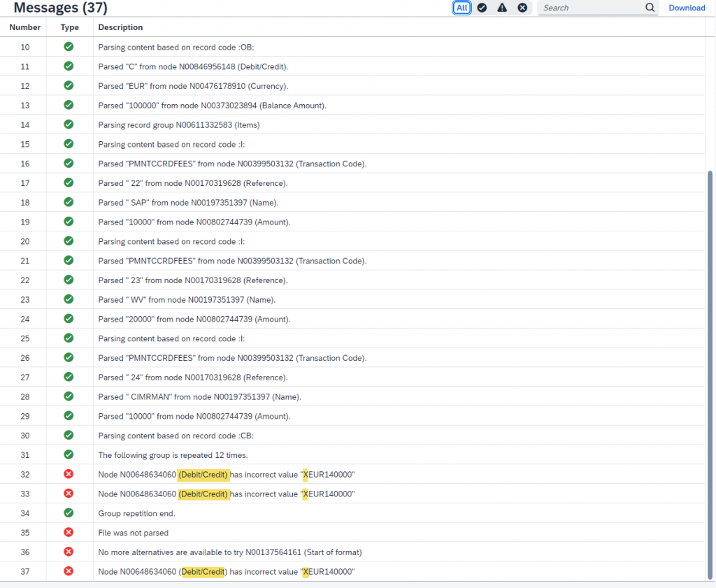Filter messages by error X icon
This screenshot has height=588, width=716.
(522, 8)
